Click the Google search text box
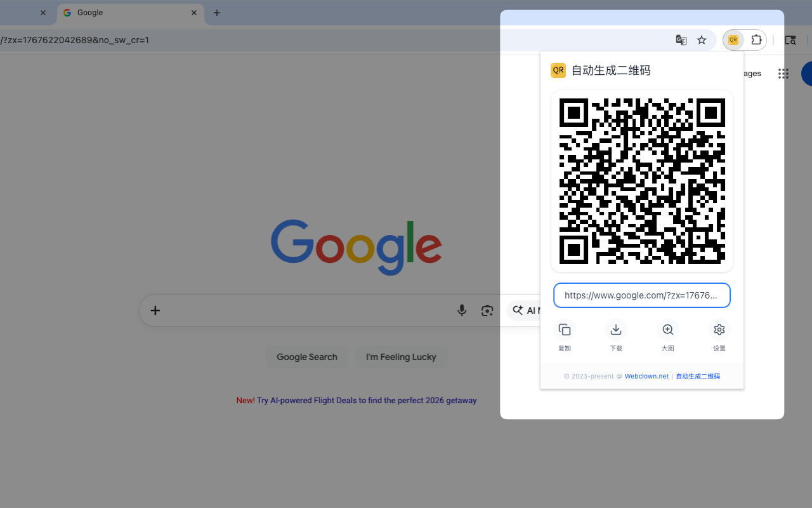 click(308, 311)
